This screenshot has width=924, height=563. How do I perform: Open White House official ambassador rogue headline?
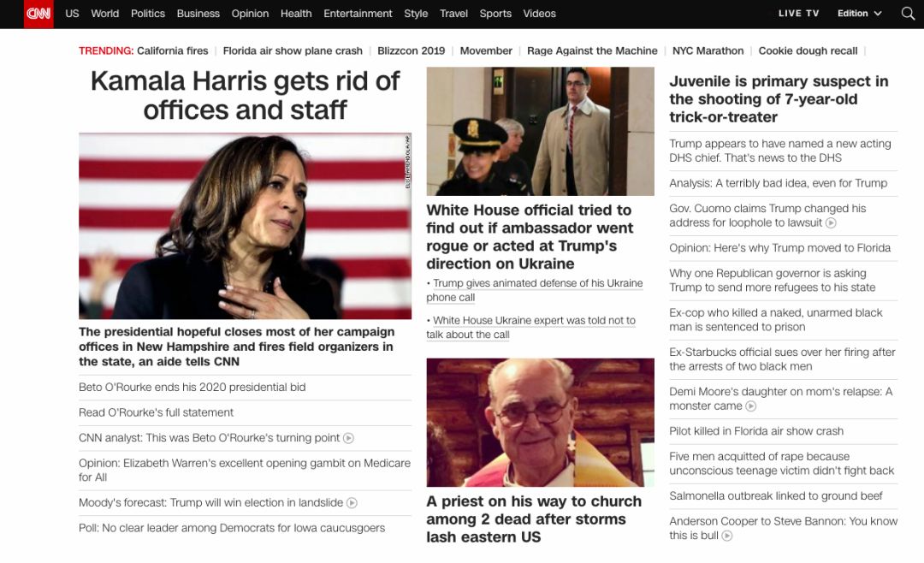pos(530,237)
